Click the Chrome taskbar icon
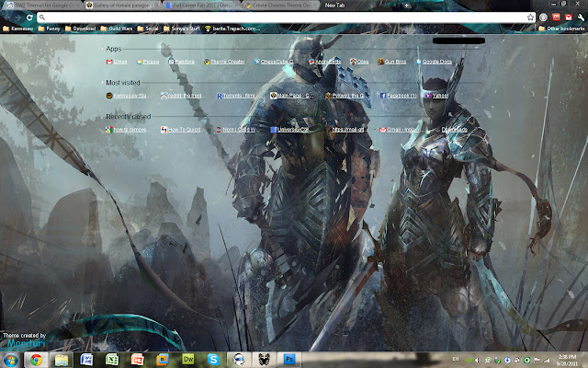Image resolution: width=588 pixels, height=368 pixels. coord(36,360)
